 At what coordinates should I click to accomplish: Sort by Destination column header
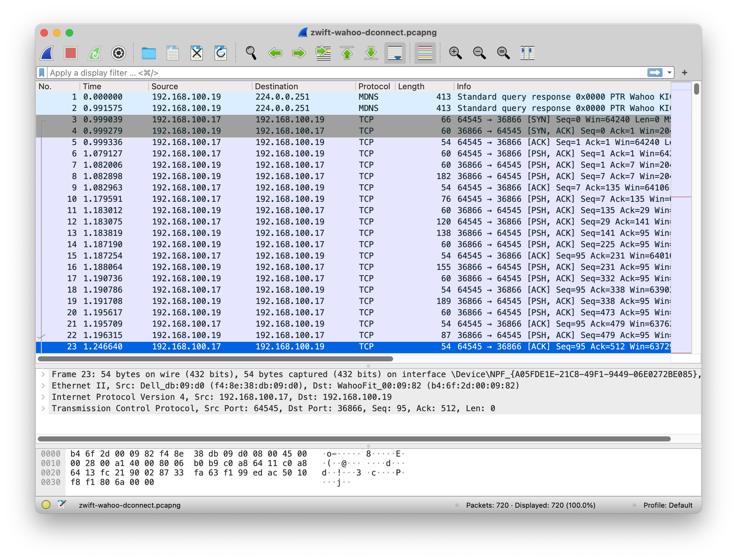pos(304,87)
